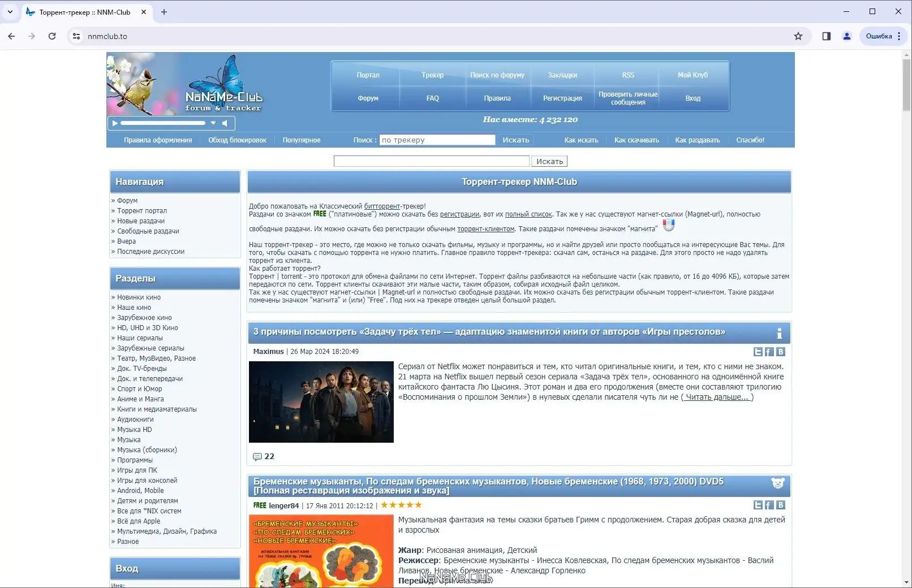Click the magnet icon in welcome text
Screen dimensions: 912x588
click(x=669, y=225)
